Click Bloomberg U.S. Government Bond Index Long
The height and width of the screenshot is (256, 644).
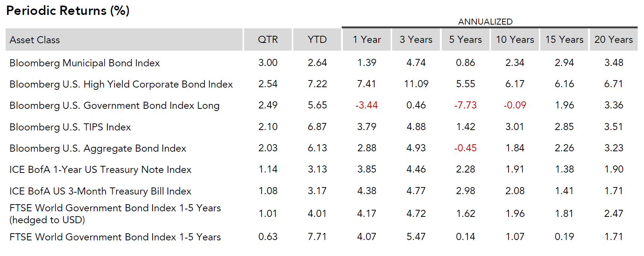(114, 105)
